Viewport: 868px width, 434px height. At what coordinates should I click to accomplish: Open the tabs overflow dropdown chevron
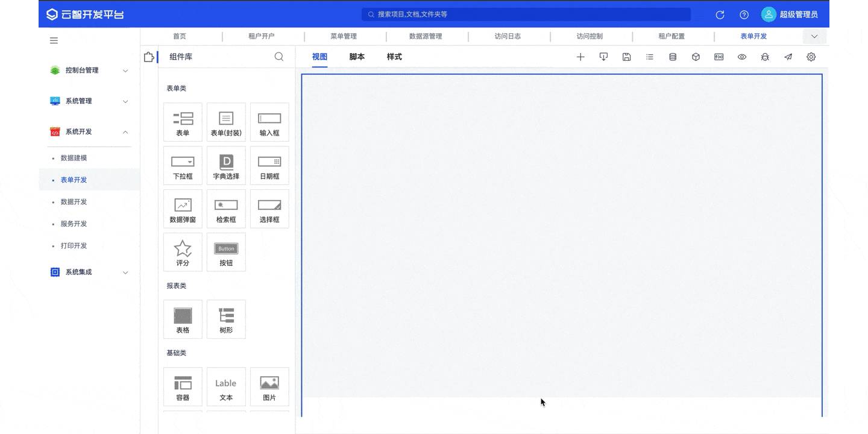(x=814, y=36)
